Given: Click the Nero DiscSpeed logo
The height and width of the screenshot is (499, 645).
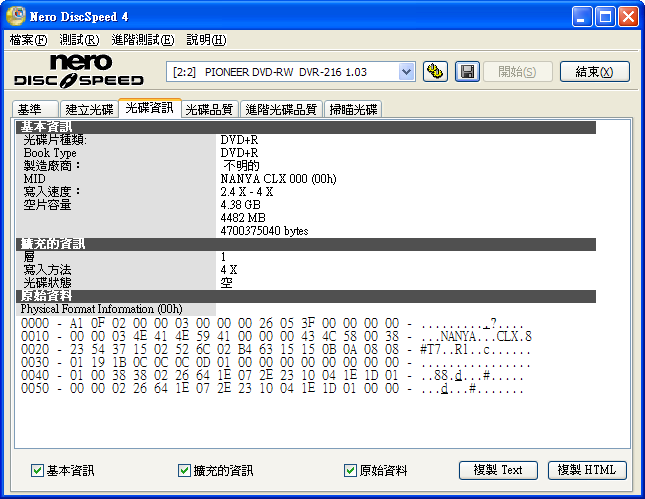Looking at the screenshot, I should [x=79, y=71].
